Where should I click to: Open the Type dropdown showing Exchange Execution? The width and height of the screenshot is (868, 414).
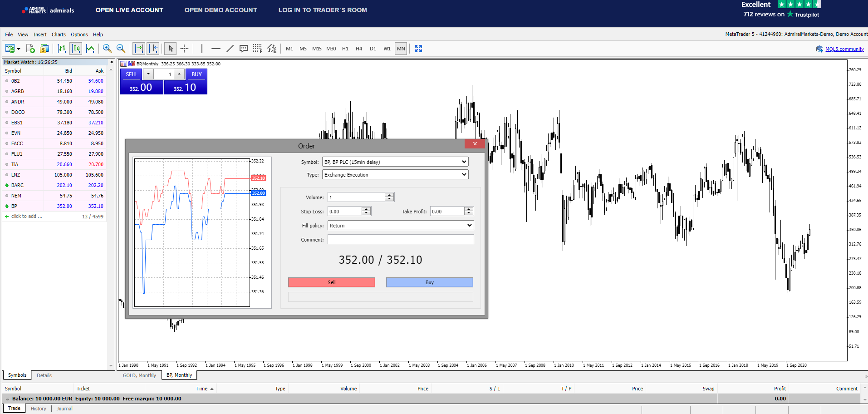395,175
